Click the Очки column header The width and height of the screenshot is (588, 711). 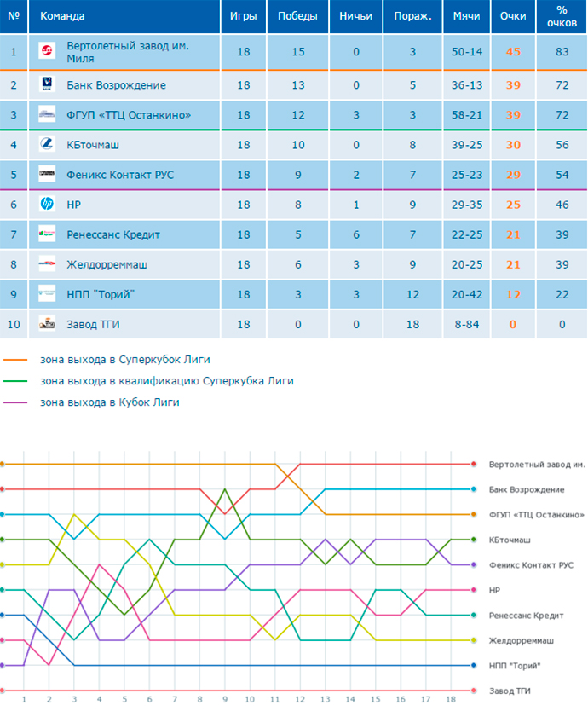tap(513, 16)
